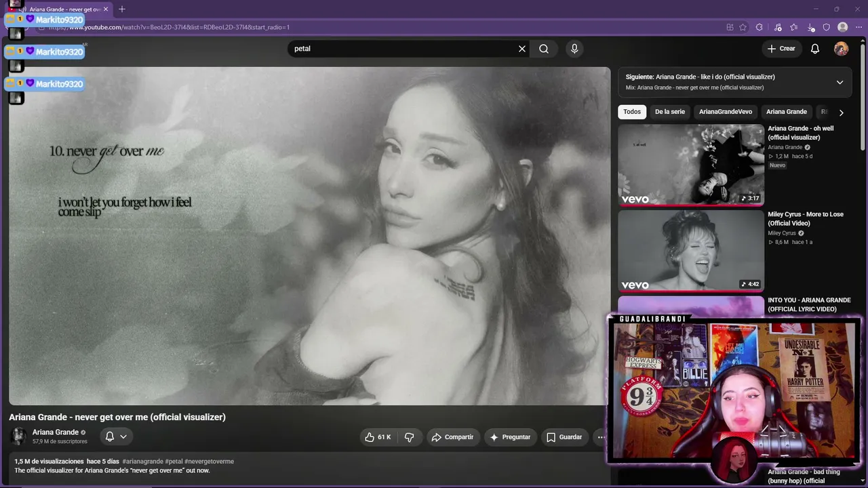Like the video with thumbs up

pos(378,437)
